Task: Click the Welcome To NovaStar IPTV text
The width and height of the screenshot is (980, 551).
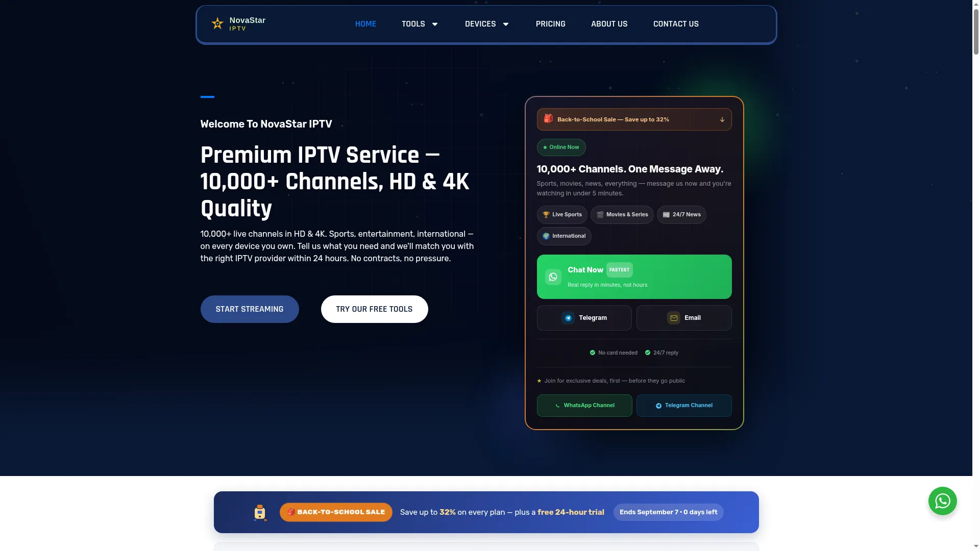Action: 266,124
